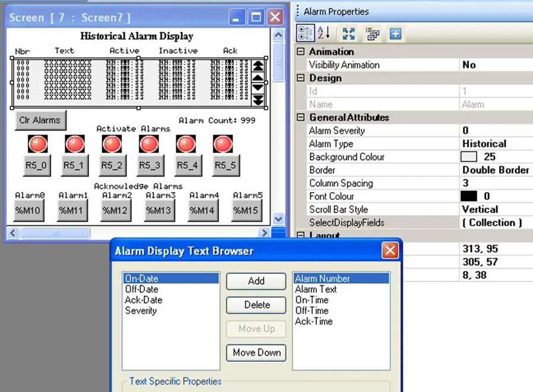The image size is (533, 392).
Task: Acknowledge Alarm5 with the %M15 button
Action: [x=246, y=211]
